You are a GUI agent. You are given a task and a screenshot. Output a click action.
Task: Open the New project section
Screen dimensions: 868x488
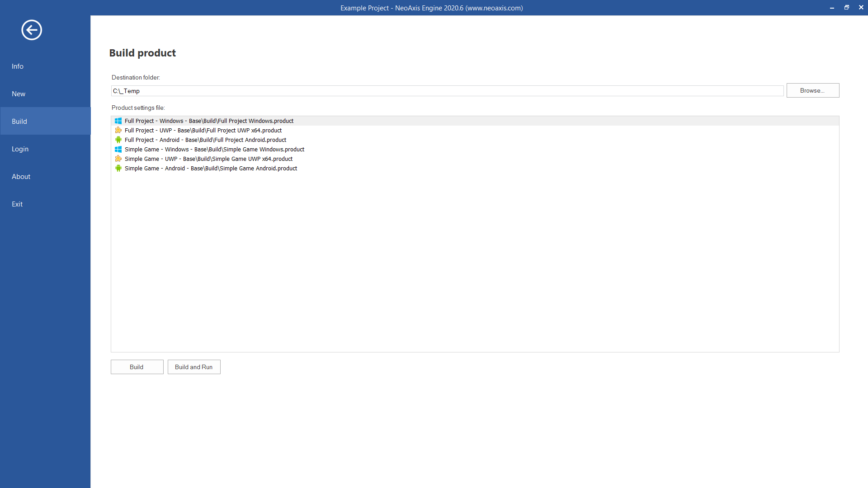(19, 94)
